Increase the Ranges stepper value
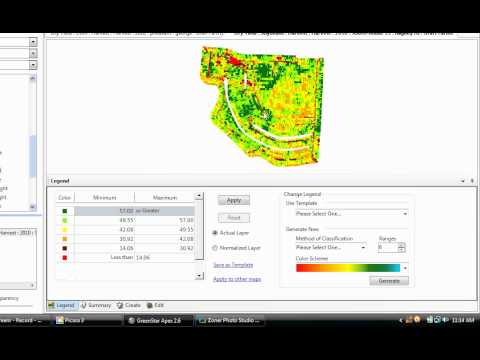This screenshot has height=360, width=480. 402,245
